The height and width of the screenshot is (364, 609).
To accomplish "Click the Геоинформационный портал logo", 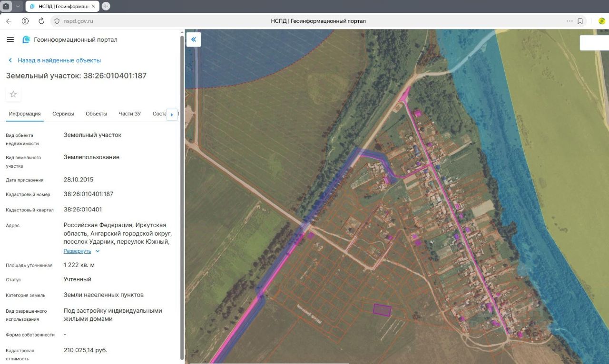I will point(27,39).
